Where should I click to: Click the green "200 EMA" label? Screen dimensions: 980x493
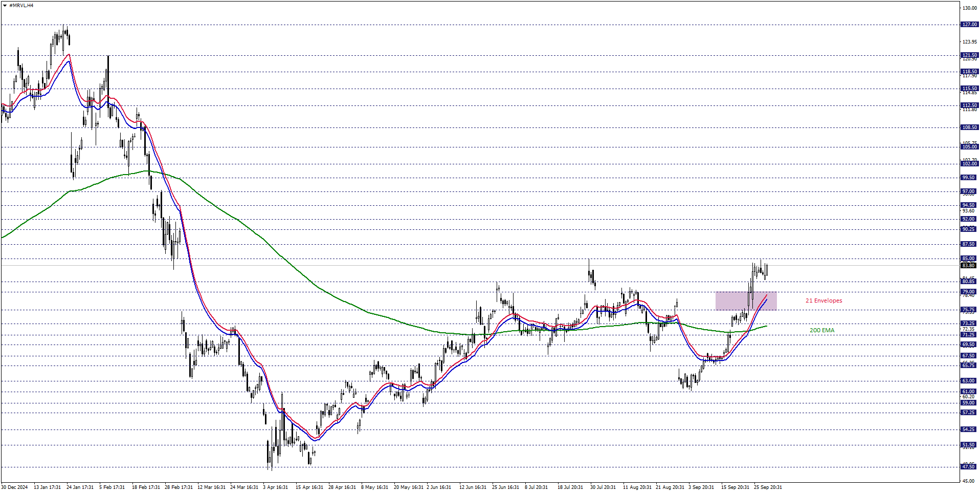click(822, 330)
